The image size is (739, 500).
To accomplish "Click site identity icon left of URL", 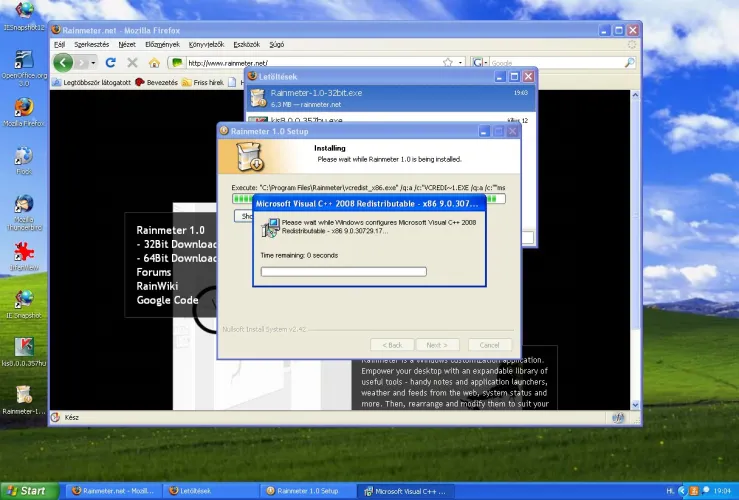I will pyautogui.click(x=177, y=63).
